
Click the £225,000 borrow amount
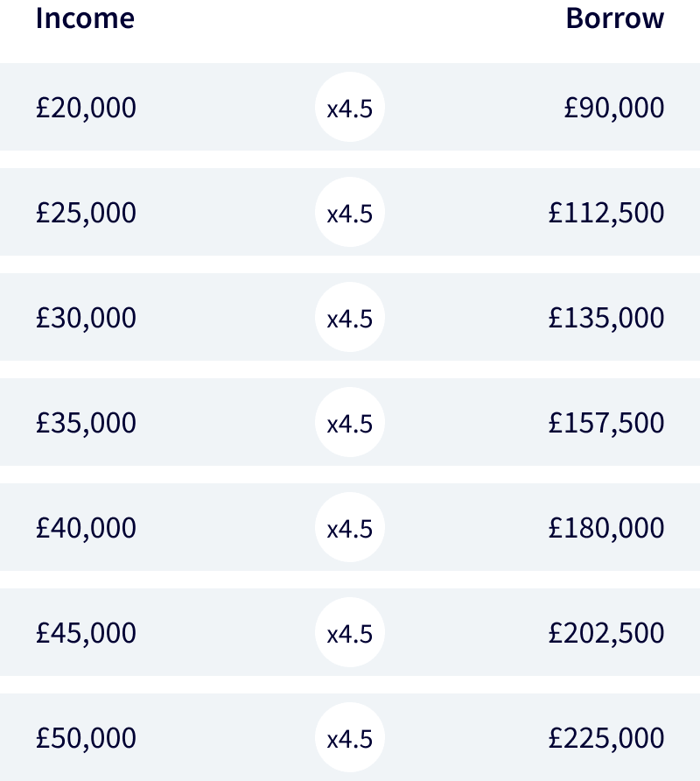[x=606, y=738]
